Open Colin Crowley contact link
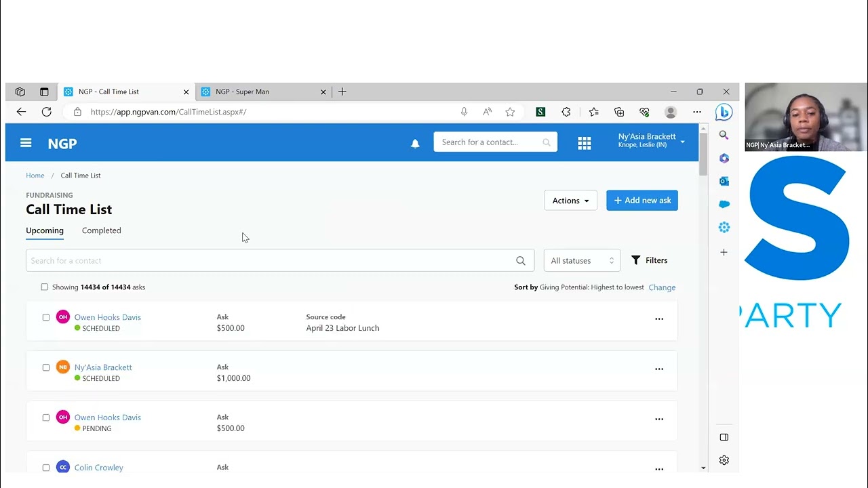The width and height of the screenshot is (868, 488). pyautogui.click(x=99, y=468)
